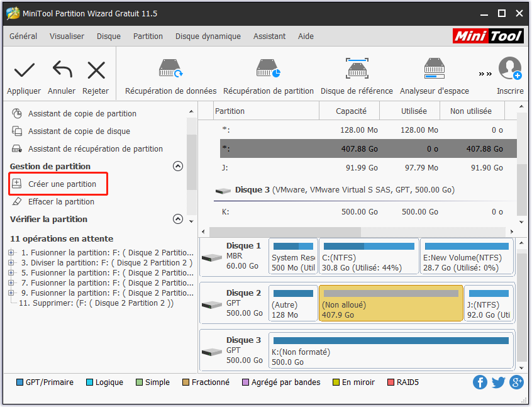Sort by Utilisée column header
The image size is (532, 407).
(410, 111)
